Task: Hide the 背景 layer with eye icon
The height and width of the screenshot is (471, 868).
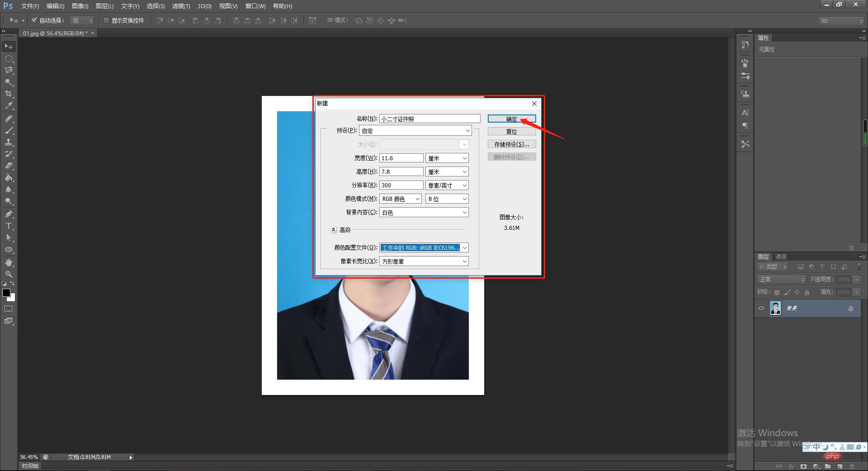Action: pos(761,308)
